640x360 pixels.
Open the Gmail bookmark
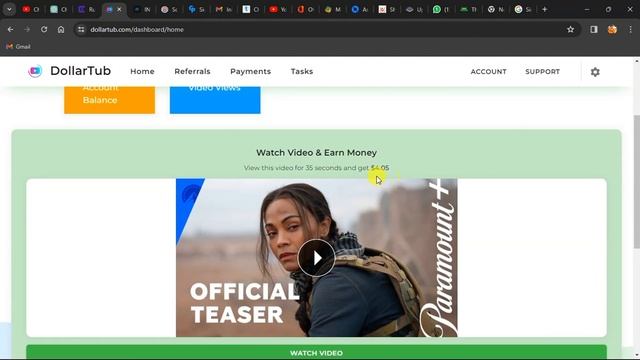(18, 47)
